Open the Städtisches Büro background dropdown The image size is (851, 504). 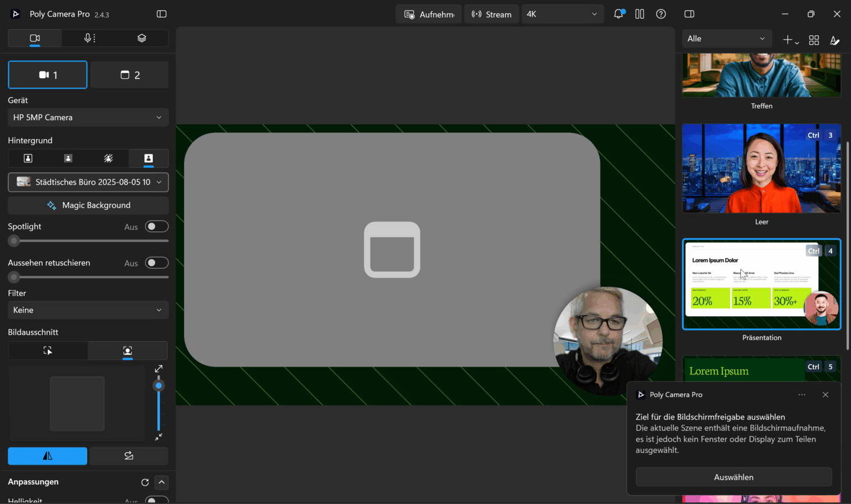click(x=88, y=182)
